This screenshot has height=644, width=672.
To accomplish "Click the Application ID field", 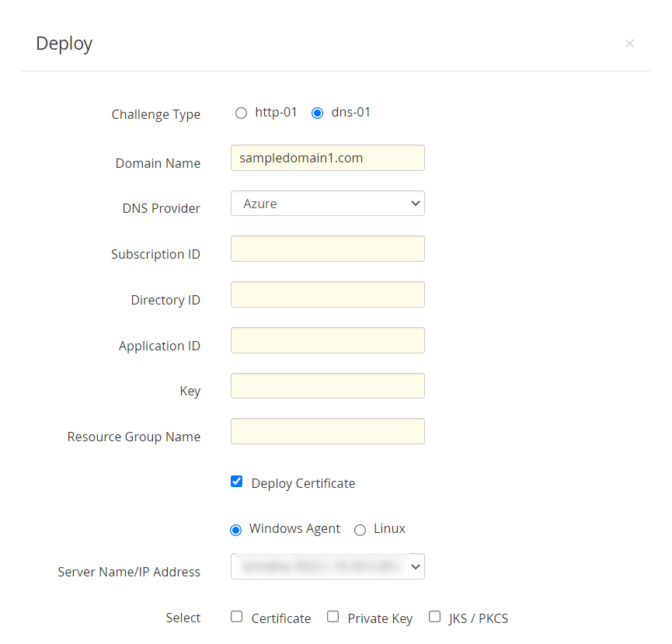I will (327, 340).
